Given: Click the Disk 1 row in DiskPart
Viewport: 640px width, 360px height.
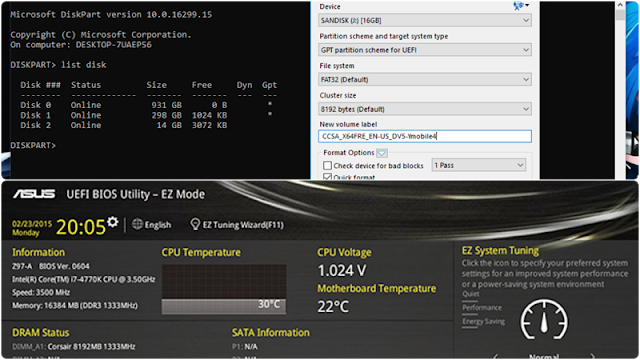Looking at the screenshot, I should [x=146, y=115].
